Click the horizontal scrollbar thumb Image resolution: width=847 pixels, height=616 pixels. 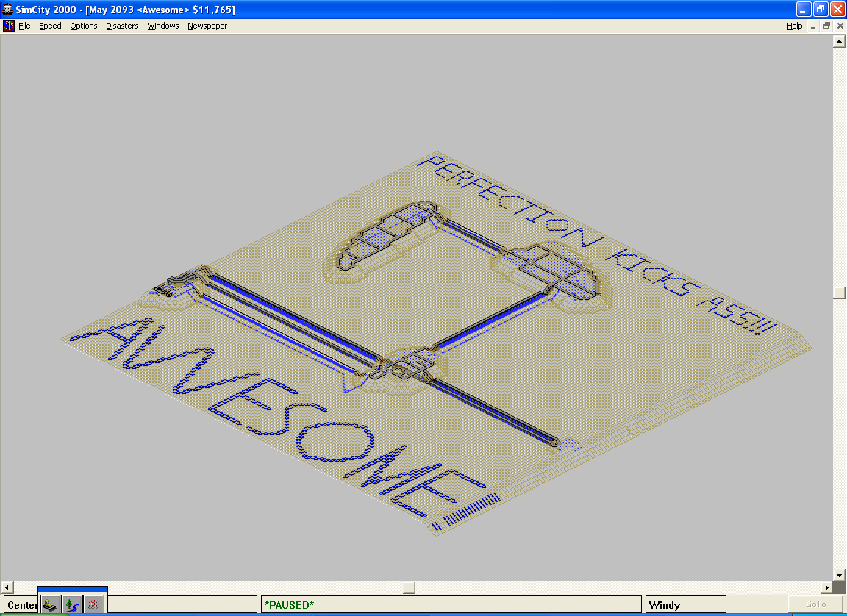[x=410, y=587]
